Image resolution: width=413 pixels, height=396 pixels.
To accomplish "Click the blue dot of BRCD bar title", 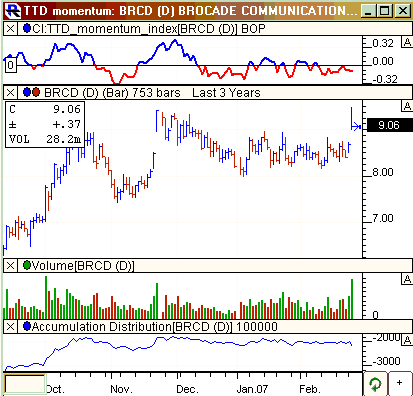I will point(27,92).
